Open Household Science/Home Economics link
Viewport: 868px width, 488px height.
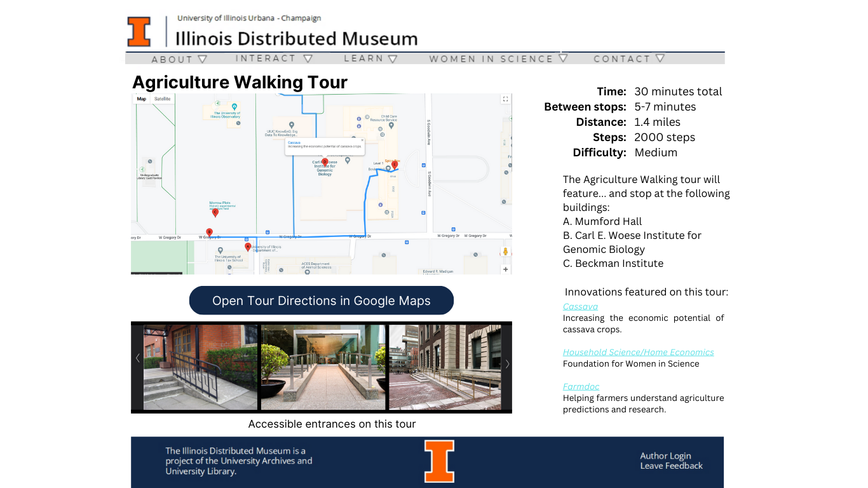pos(639,352)
